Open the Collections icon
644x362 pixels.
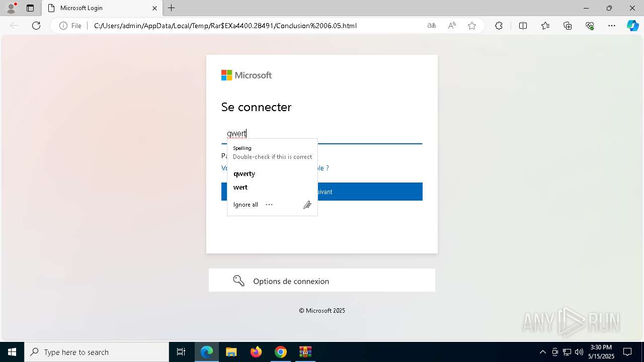pos(568,26)
